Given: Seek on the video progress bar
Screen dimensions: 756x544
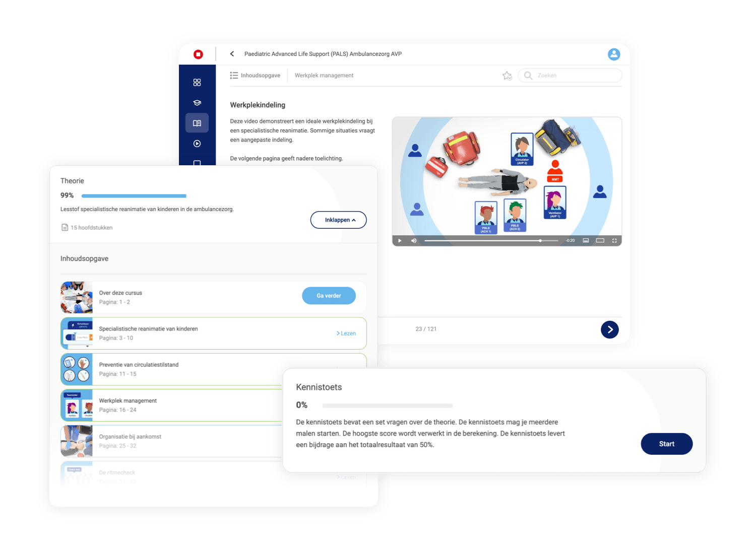Looking at the screenshot, I should (x=491, y=241).
